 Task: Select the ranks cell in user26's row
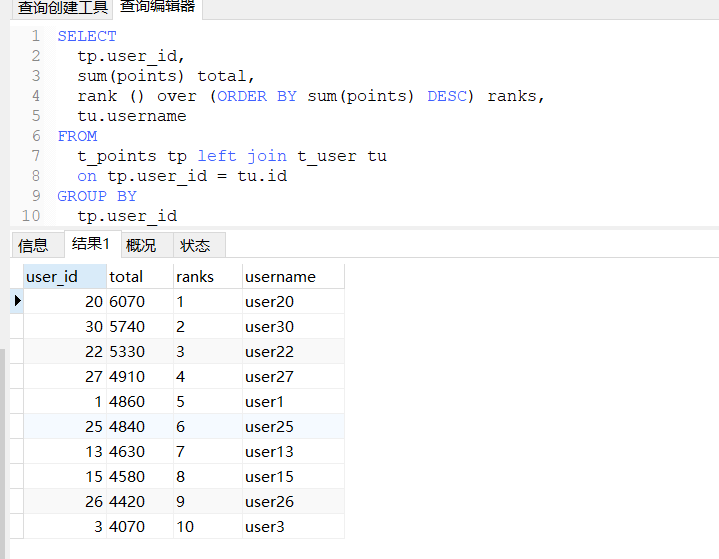(208, 501)
